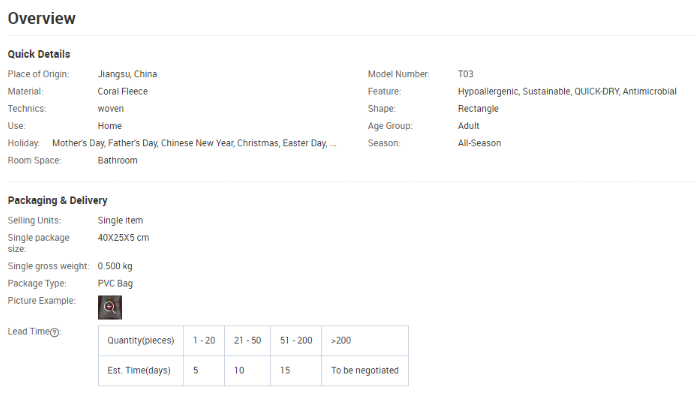
Task: Click the To be negotiated cell
Action: [365, 371]
